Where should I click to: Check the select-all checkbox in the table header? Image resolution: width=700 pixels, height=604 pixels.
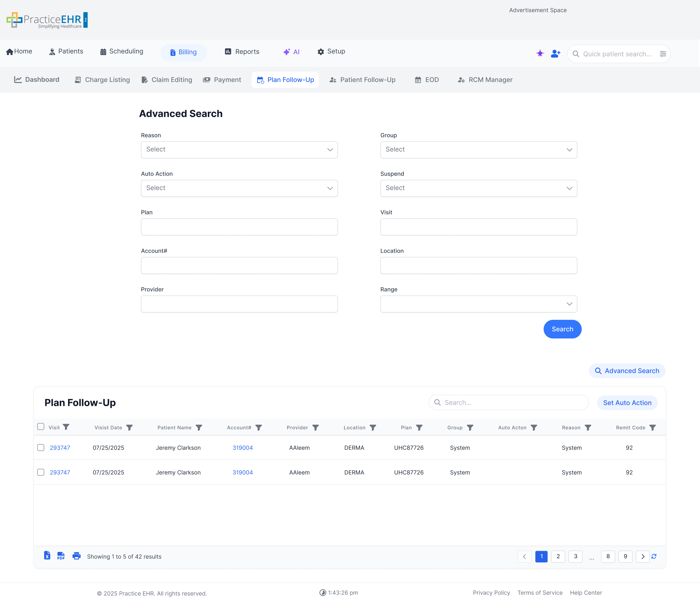tap(41, 426)
